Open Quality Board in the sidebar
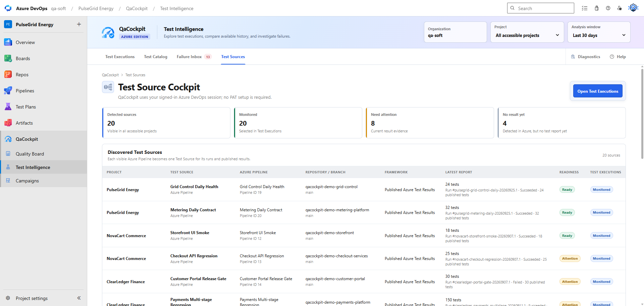This screenshot has height=306, width=644. (30, 154)
